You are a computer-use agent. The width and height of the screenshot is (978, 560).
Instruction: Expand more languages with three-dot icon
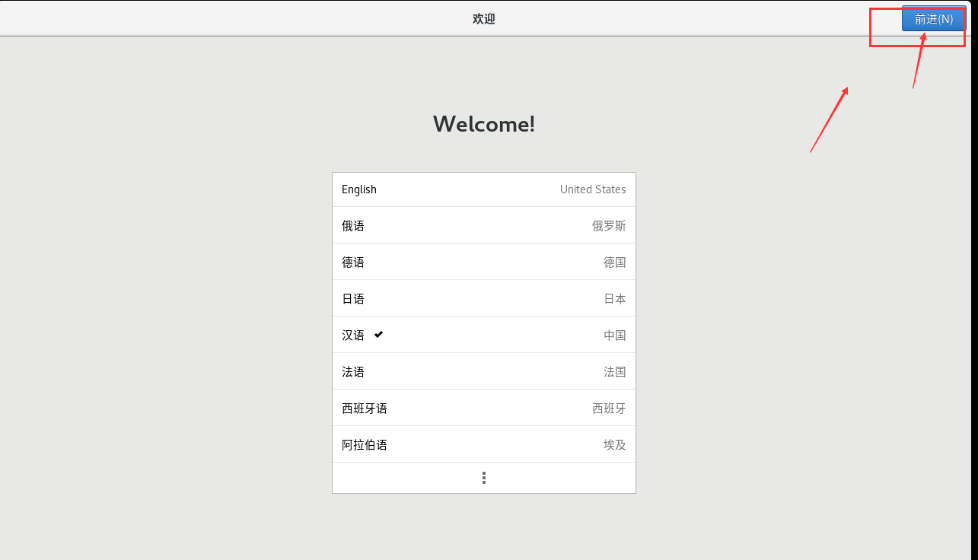484,478
